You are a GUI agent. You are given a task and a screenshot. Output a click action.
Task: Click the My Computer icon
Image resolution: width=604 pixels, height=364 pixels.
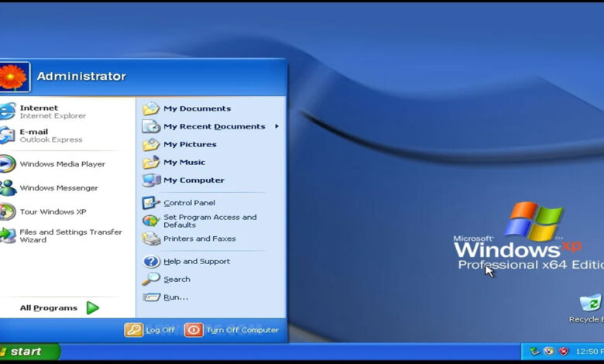[x=151, y=180]
